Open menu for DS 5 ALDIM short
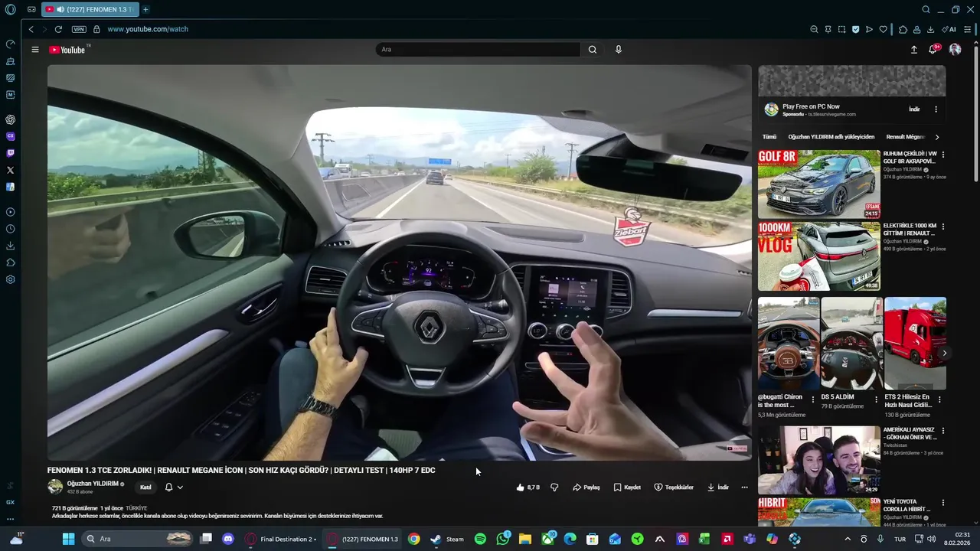 coord(876,399)
